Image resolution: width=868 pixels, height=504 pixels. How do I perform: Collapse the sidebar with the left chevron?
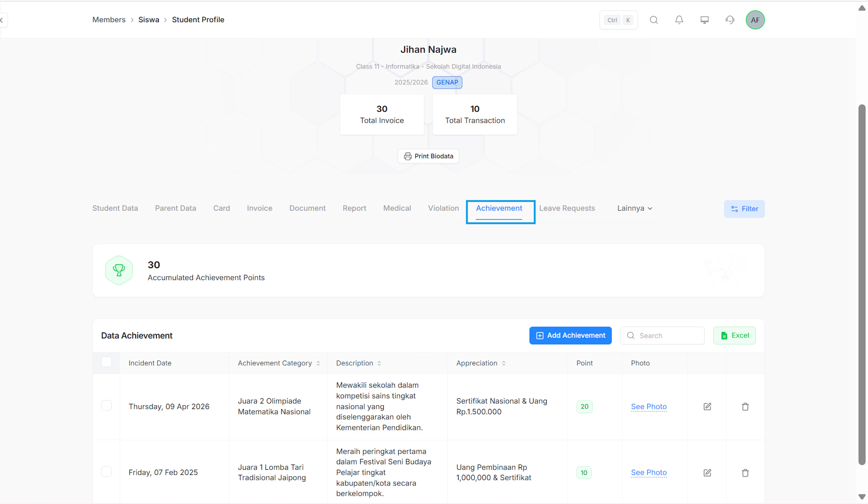(2, 20)
